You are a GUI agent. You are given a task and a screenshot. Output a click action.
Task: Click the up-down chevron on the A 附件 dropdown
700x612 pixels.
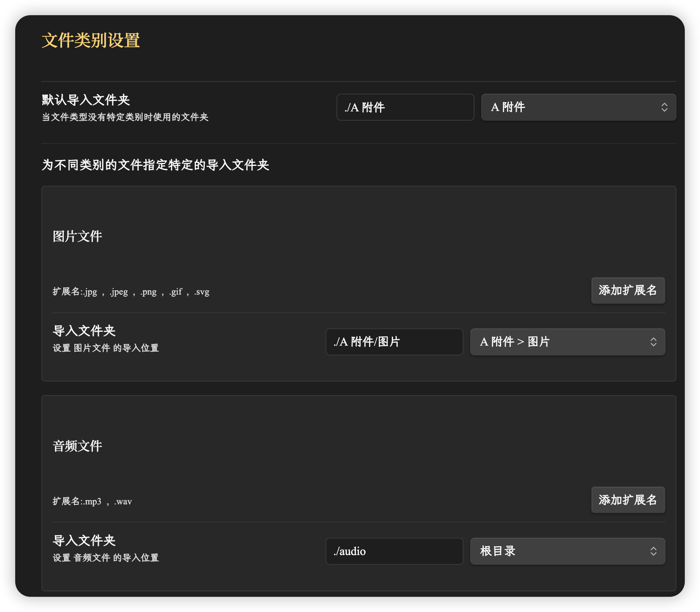tap(664, 107)
